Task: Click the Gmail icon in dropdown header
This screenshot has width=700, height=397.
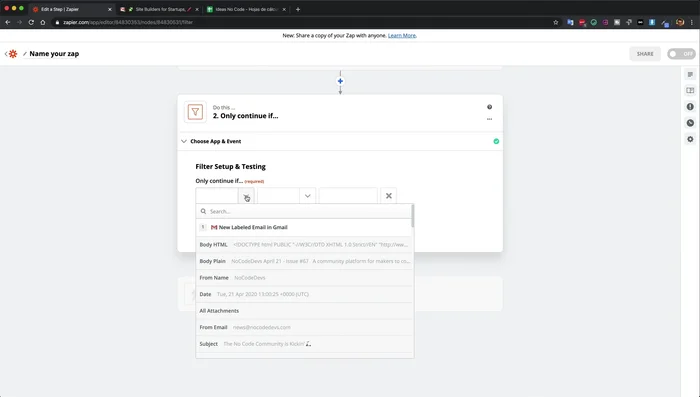Action: [214, 227]
